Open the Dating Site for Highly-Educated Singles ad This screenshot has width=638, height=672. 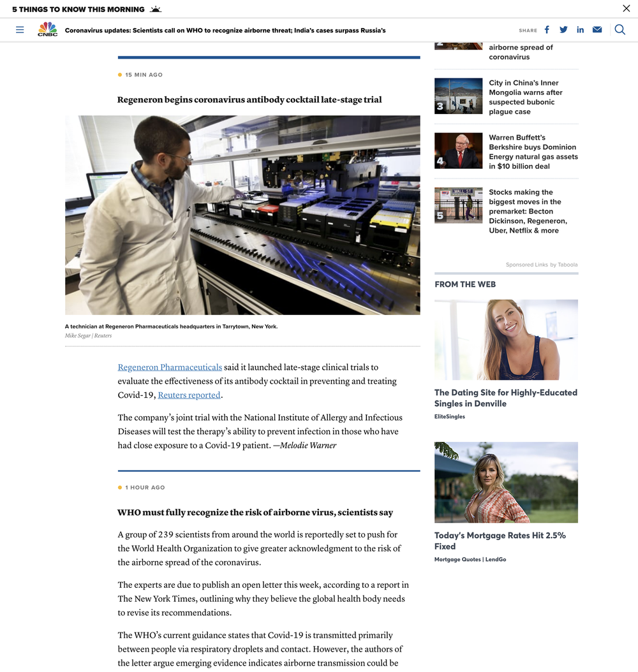pos(506,398)
